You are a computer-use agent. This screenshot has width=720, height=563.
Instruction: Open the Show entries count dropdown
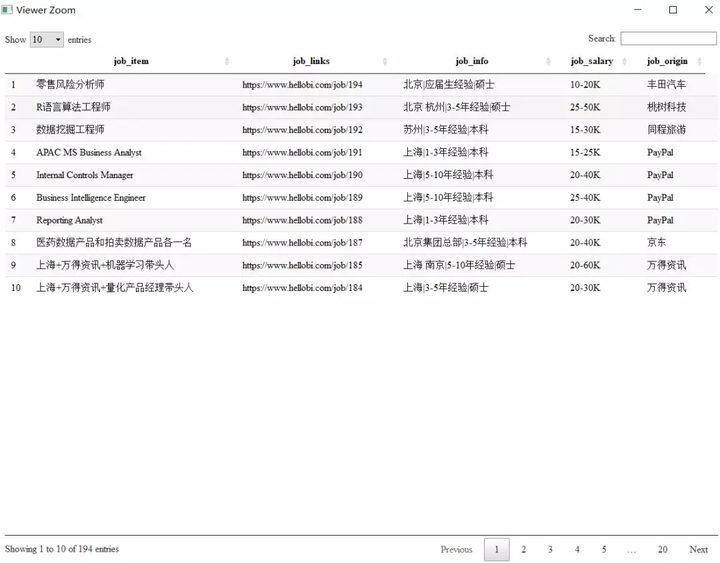click(x=47, y=39)
